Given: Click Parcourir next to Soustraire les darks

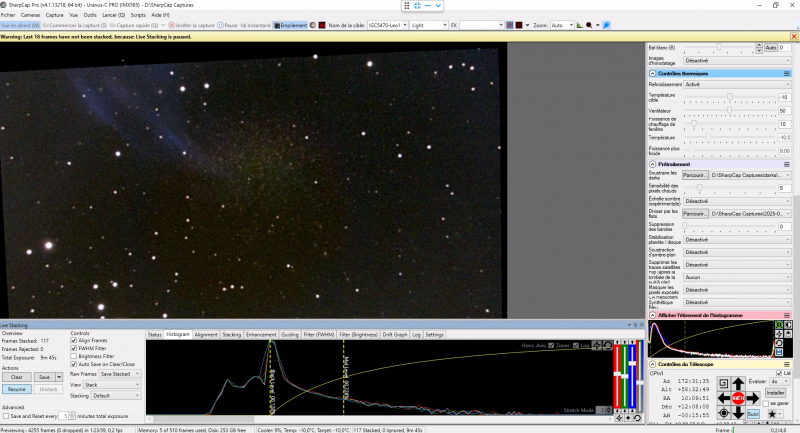Looking at the screenshot, I should 695,175.
